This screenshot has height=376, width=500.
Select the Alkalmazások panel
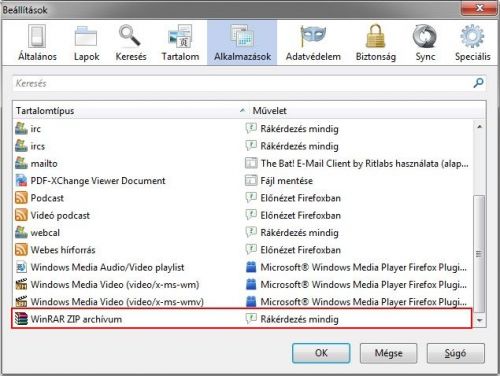click(x=242, y=43)
